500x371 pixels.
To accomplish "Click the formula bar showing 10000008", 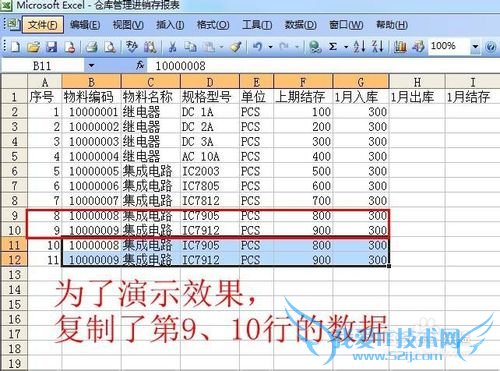I will tap(323, 66).
